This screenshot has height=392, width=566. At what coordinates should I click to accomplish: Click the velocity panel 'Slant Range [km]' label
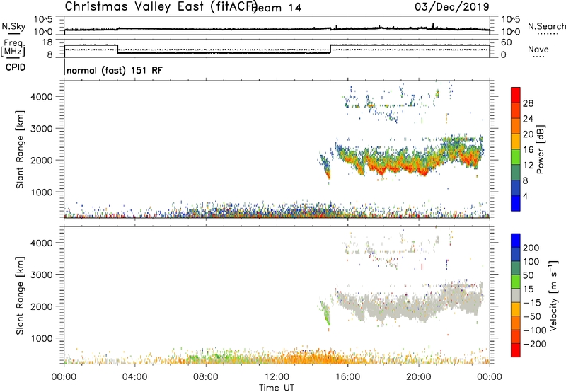pos(20,296)
